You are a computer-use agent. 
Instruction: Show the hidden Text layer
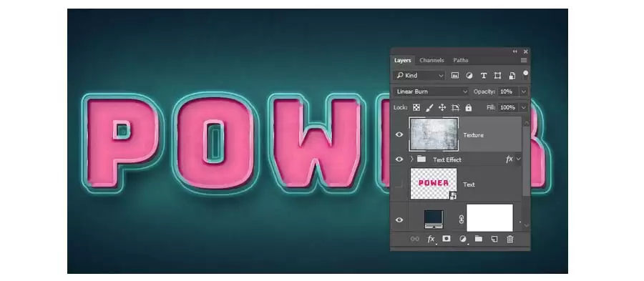click(399, 184)
